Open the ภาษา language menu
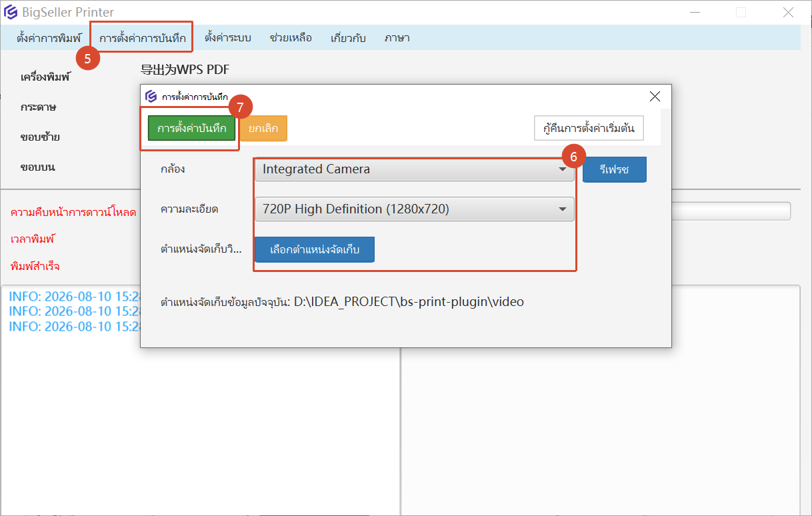Image resolution: width=812 pixels, height=516 pixels. pyautogui.click(x=397, y=38)
